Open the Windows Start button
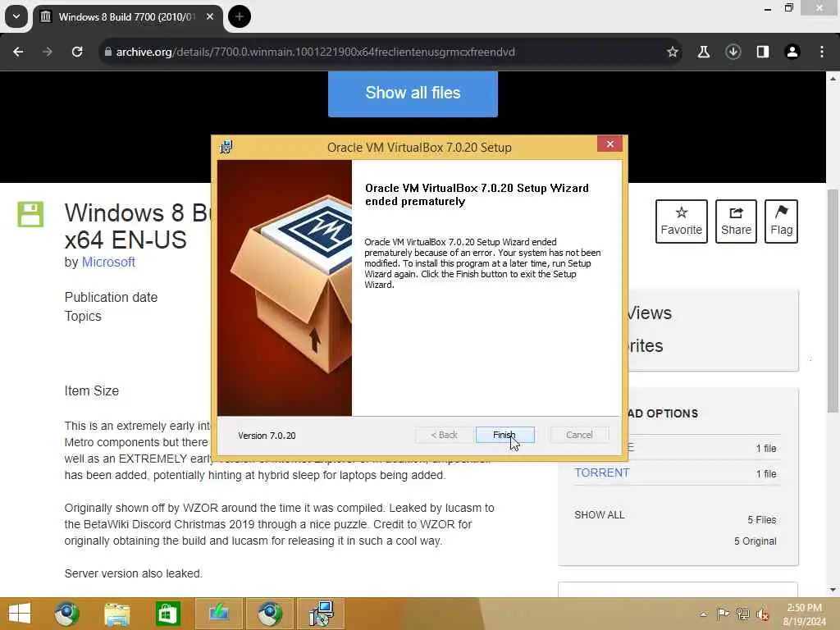This screenshot has height=630, width=840. tap(20, 614)
